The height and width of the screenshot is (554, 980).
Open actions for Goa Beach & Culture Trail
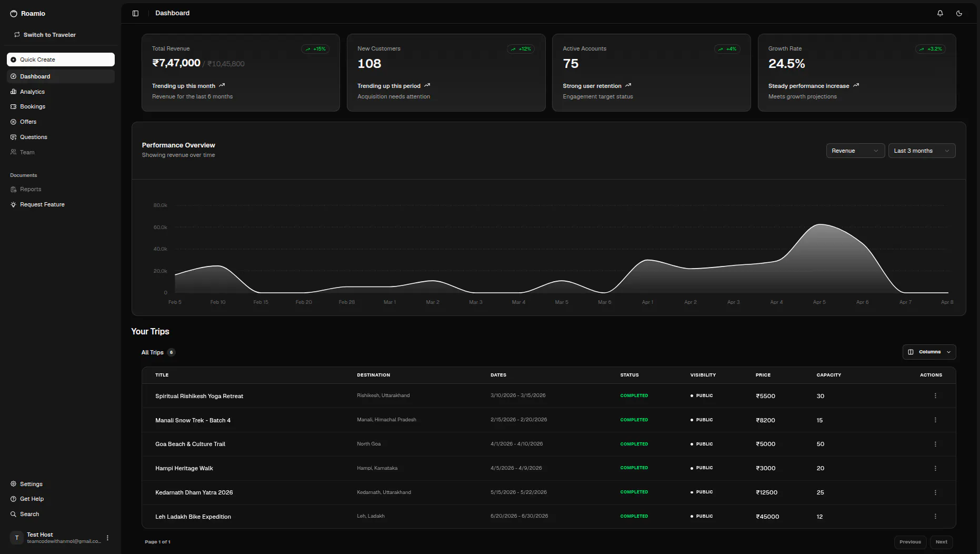click(x=935, y=444)
